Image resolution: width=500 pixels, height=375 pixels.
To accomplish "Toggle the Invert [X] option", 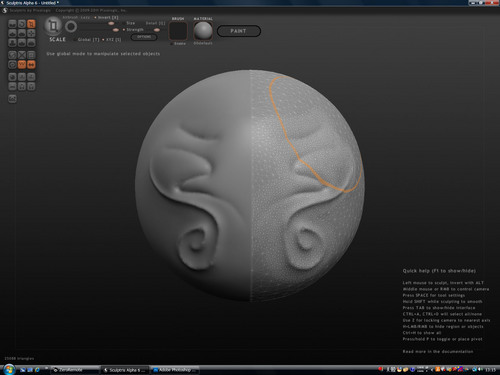I will [x=106, y=17].
